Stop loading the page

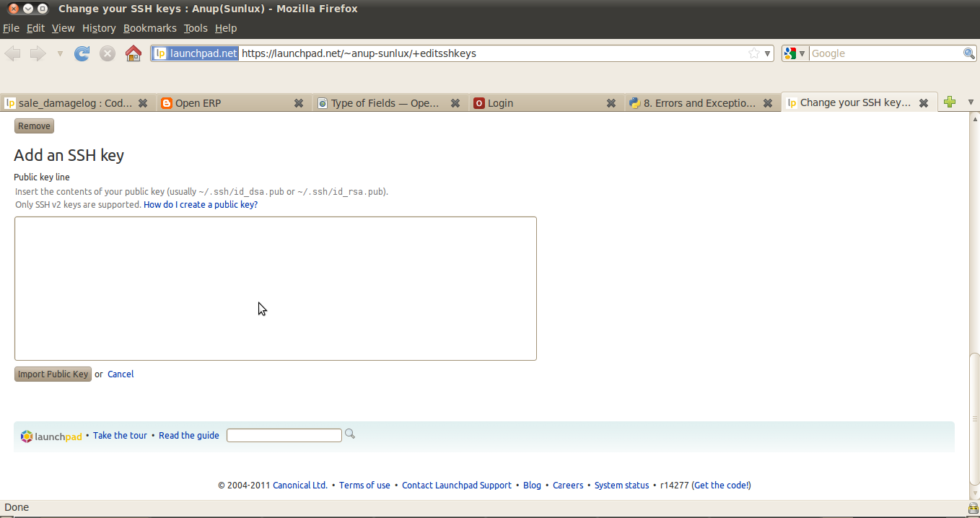107,53
